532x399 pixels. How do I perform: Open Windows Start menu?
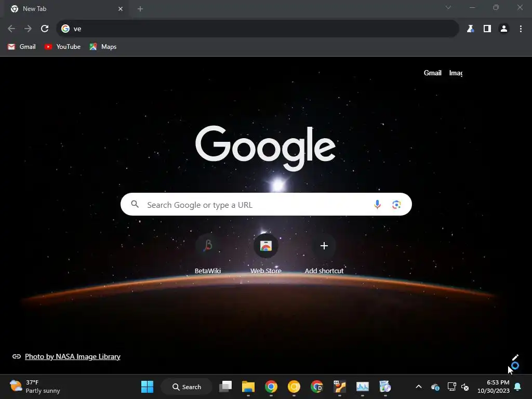pos(147,387)
